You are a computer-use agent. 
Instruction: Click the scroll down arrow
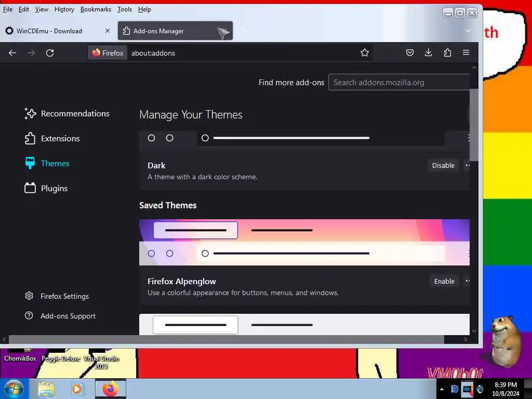coord(474,331)
